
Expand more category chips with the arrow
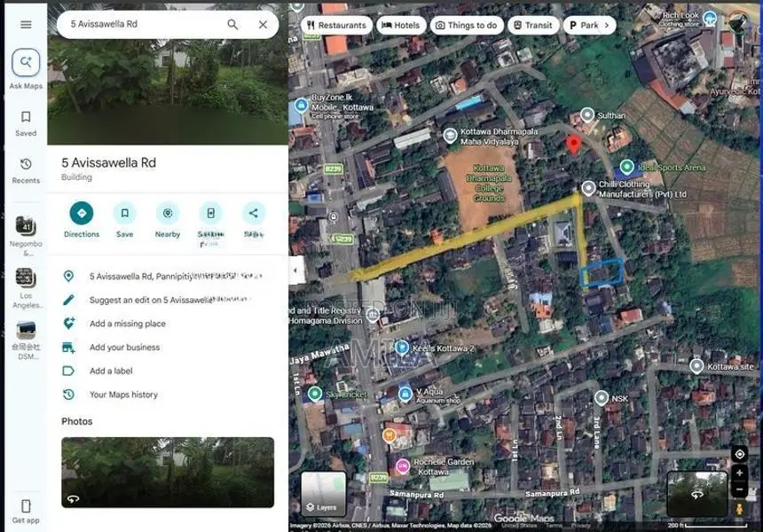tap(607, 26)
